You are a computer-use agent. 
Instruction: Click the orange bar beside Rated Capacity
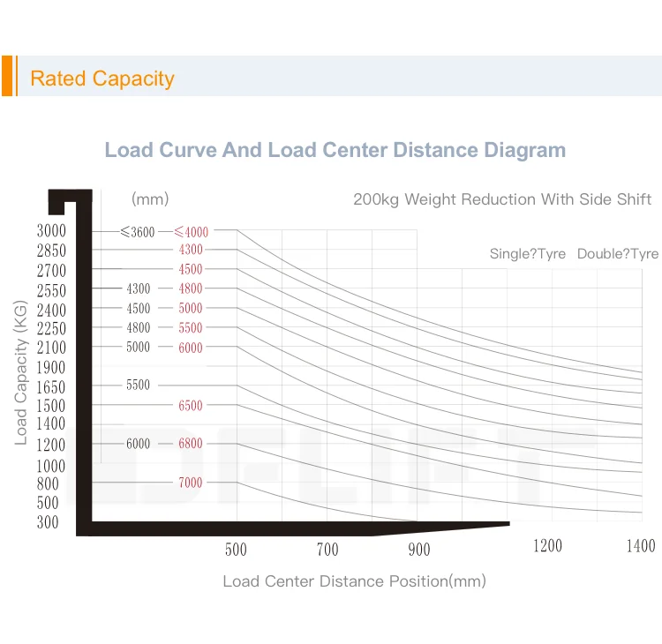point(8,76)
